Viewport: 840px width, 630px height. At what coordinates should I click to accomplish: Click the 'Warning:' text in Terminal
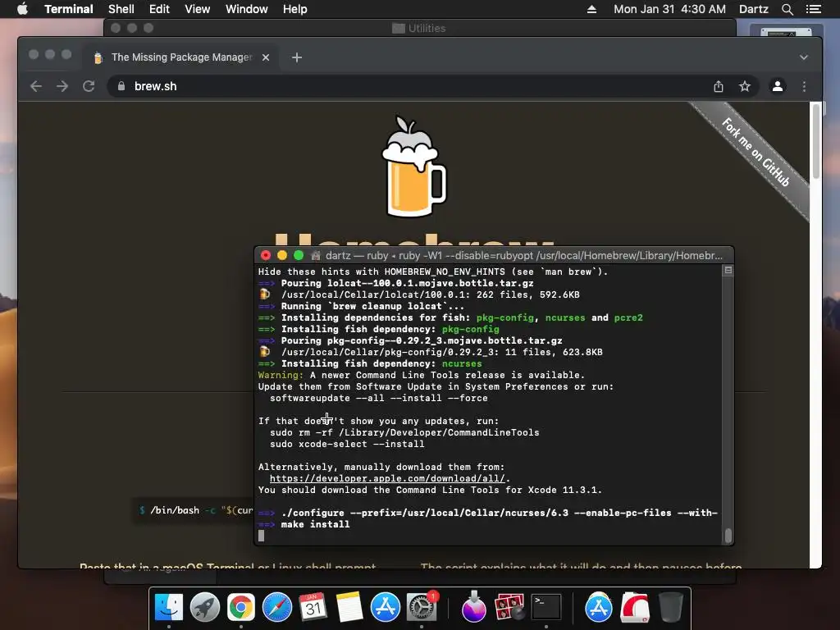(x=281, y=375)
